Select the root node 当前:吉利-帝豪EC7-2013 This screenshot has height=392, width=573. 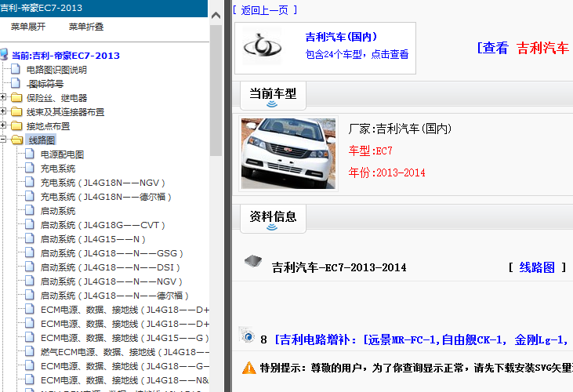click(x=66, y=56)
